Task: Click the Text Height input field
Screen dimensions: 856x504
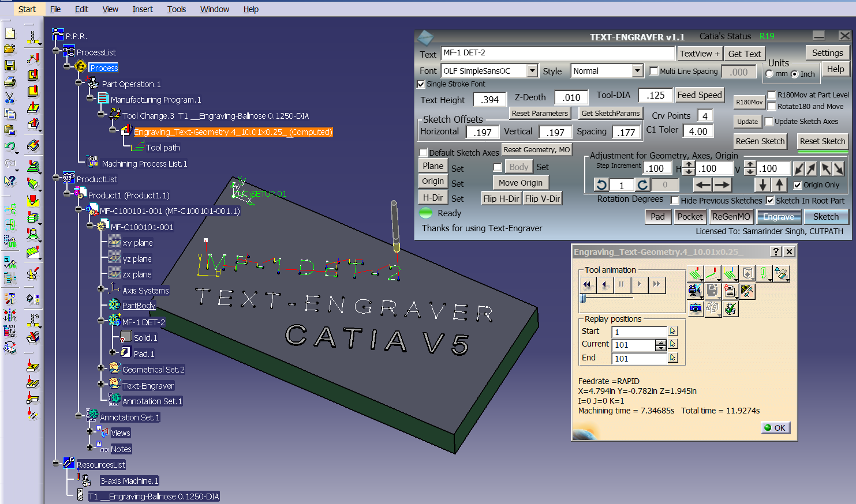Action: coord(489,100)
